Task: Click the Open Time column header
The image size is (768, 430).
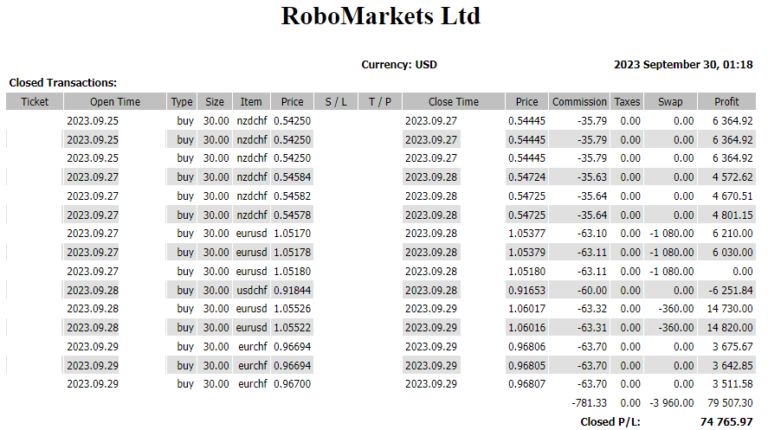Action: pyautogui.click(x=115, y=102)
